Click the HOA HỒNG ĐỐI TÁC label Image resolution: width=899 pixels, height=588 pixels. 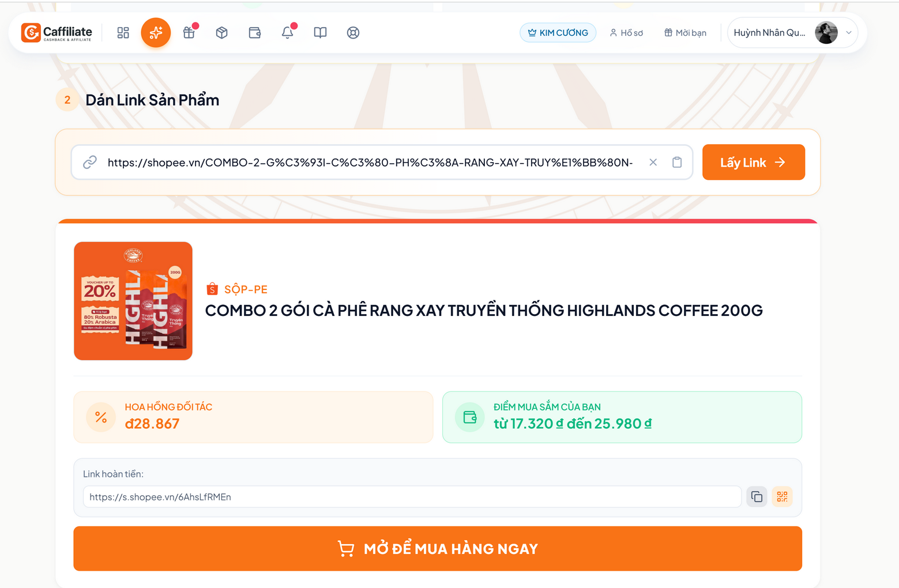(x=168, y=407)
